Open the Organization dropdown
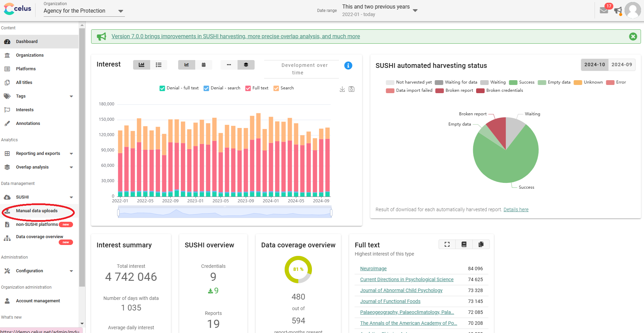 pyautogui.click(x=84, y=11)
